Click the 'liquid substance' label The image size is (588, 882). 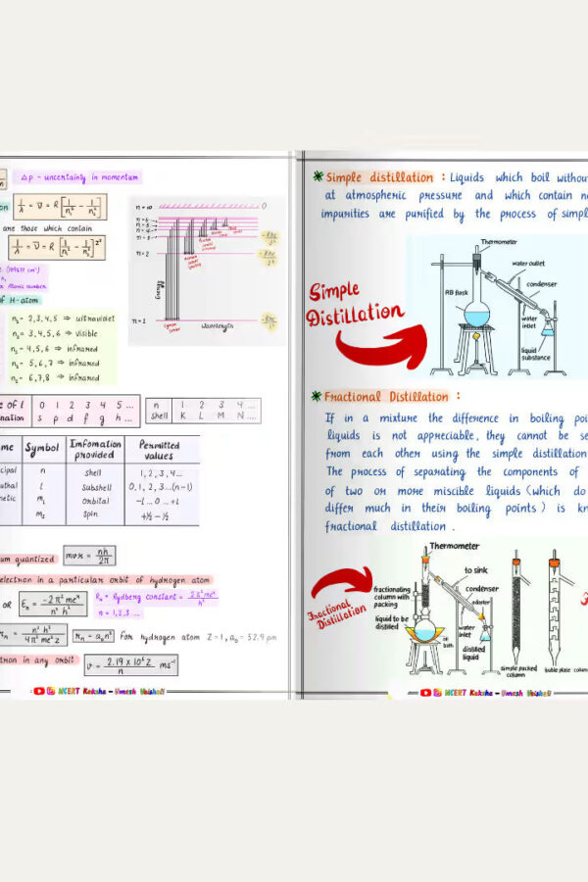tap(536, 354)
